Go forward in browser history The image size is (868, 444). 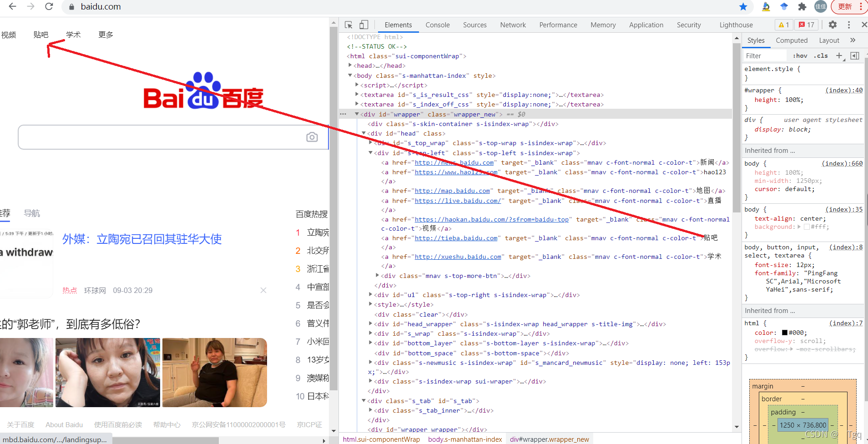[x=30, y=6]
